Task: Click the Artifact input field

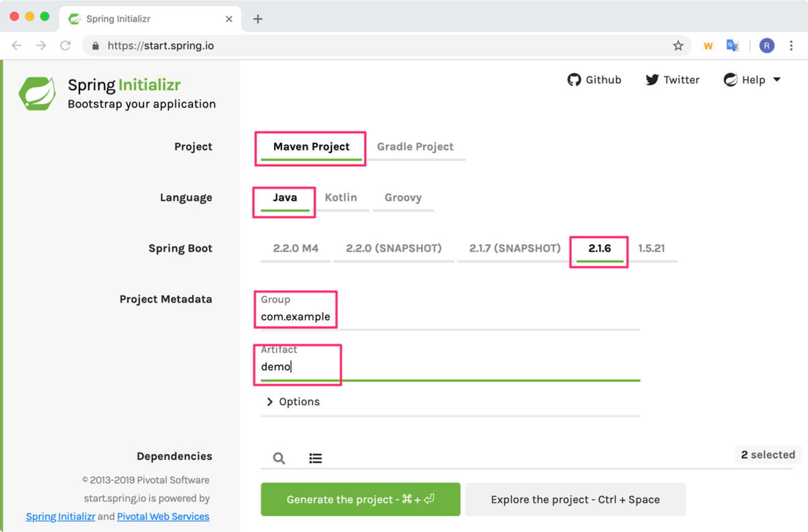Action: 451,367
